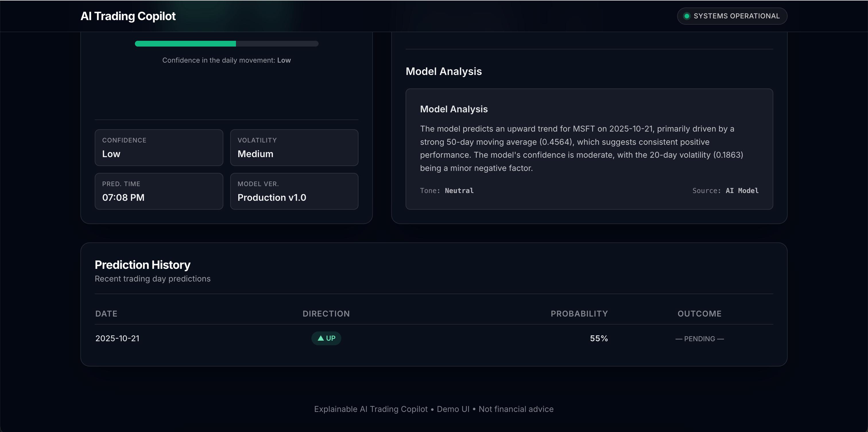Image resolution: width=868 pixels, height=432 pixels.
Task: Click the Model Ver. Production v1.0 card
Action: tap(294, 191)
